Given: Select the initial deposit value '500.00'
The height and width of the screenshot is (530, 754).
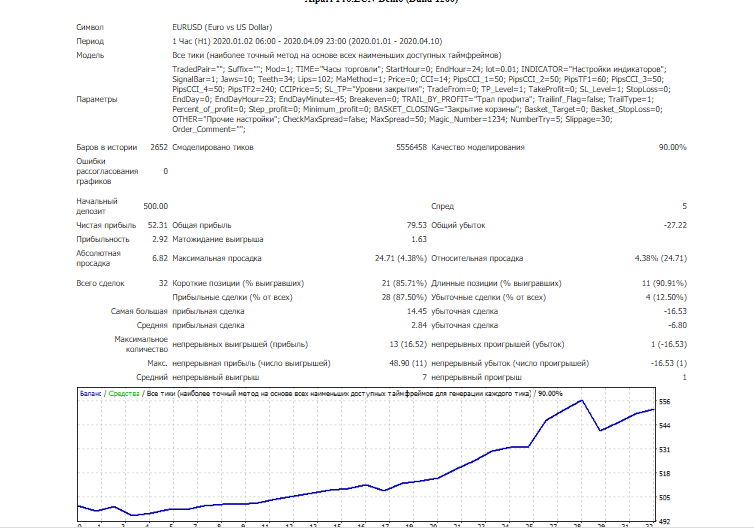Looking at the screenshot, I should click(155, 206).
